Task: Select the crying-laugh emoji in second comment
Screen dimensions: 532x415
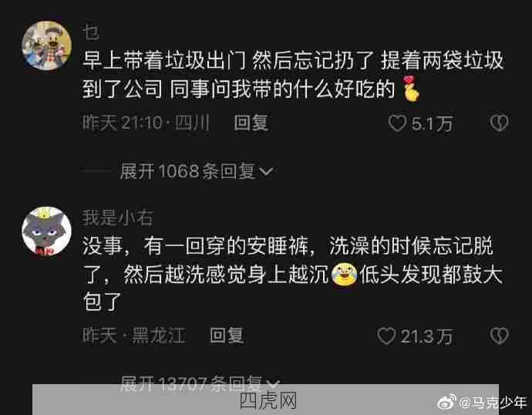Action: coord(344,274)
